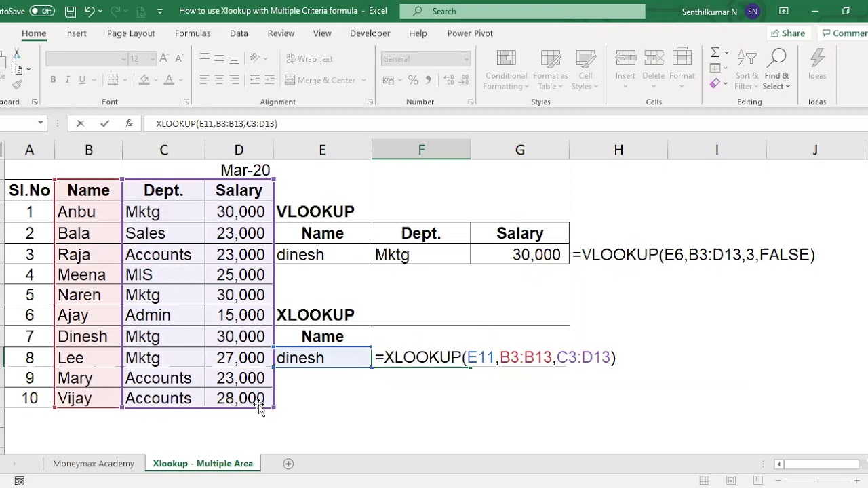Toggle Bold formatting
Image resolution: width=868 pixels, height=488 pixels.
53,80
